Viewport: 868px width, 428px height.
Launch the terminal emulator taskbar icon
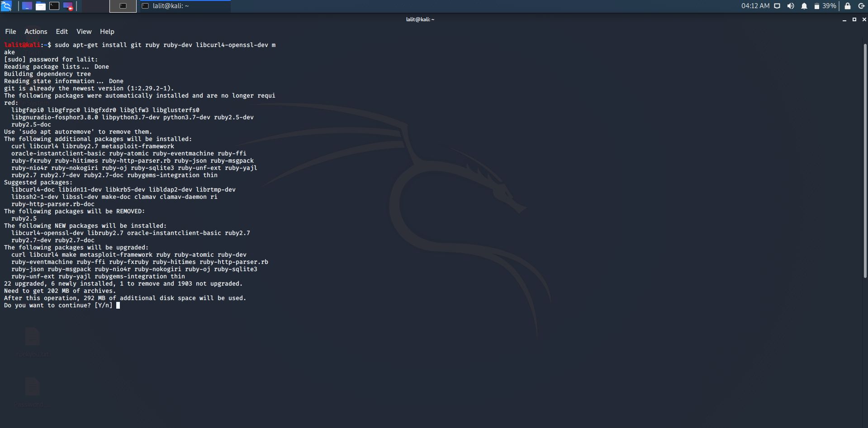tap(54, 6)
